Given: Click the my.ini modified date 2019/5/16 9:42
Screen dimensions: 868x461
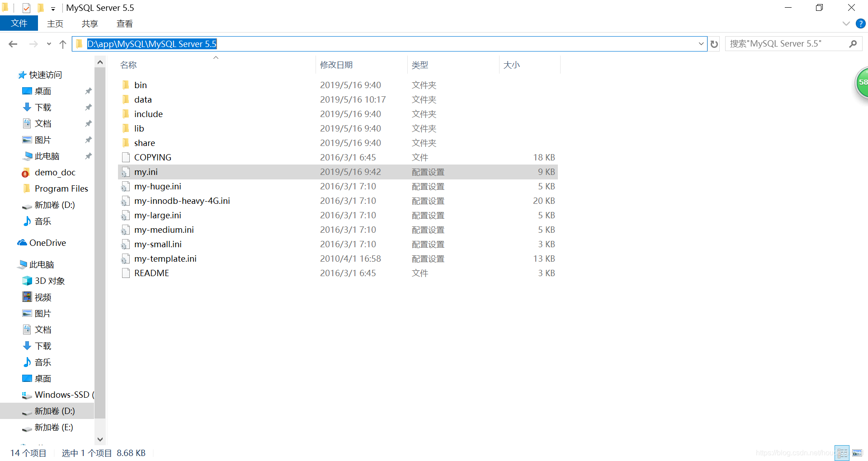Looking at the screenshot, I should point(350,172).
